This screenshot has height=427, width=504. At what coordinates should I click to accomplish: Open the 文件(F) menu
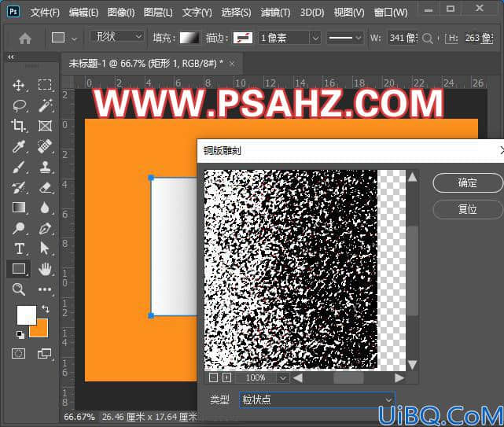45,13
